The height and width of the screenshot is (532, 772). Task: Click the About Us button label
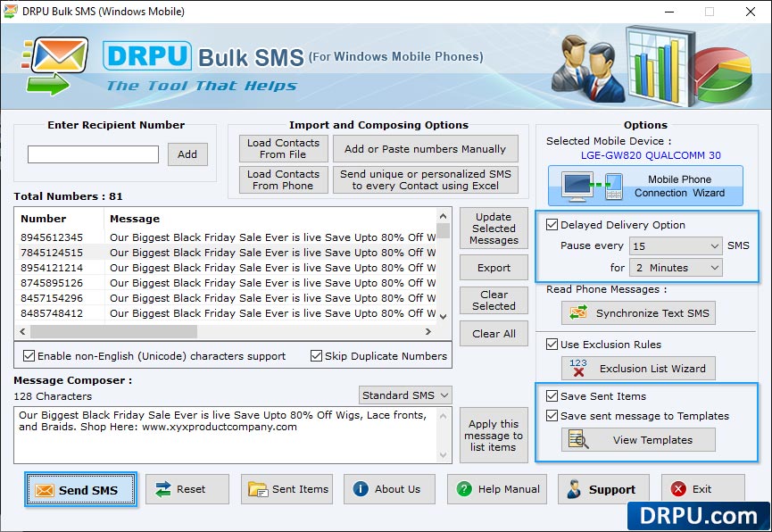(x=397, y=489)
